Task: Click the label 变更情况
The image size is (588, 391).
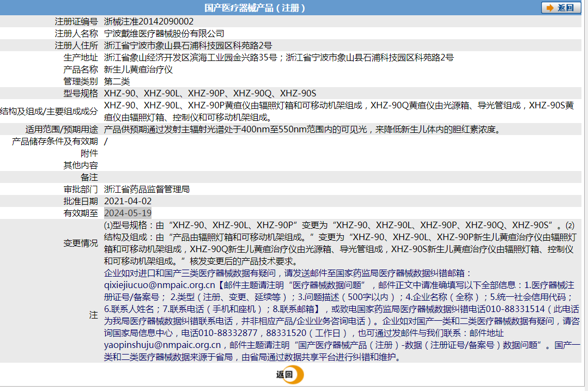Action: click(x=81, y=243)
